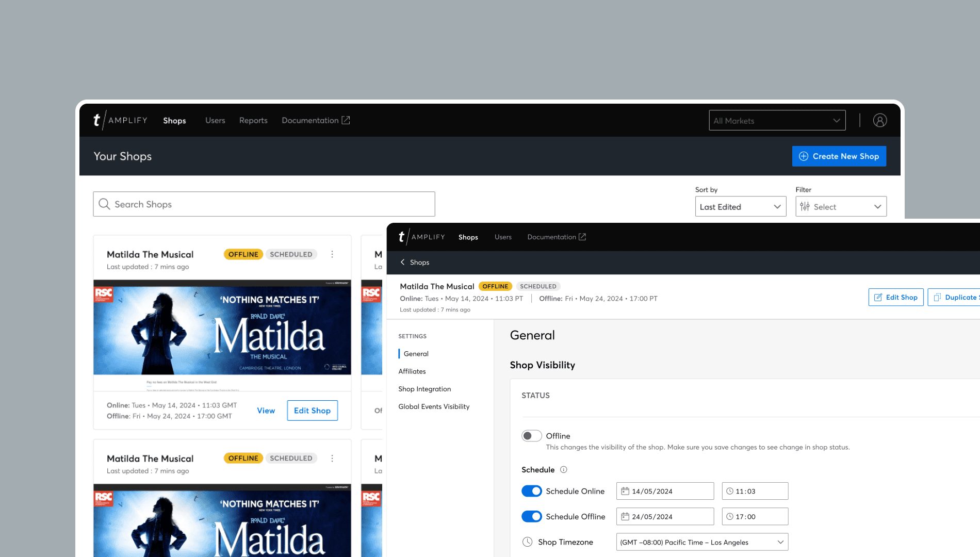This screenshot has width=980, height=557.
Task: Click the clock icon in 17:00 time field
Action: [x=730, y=516]
